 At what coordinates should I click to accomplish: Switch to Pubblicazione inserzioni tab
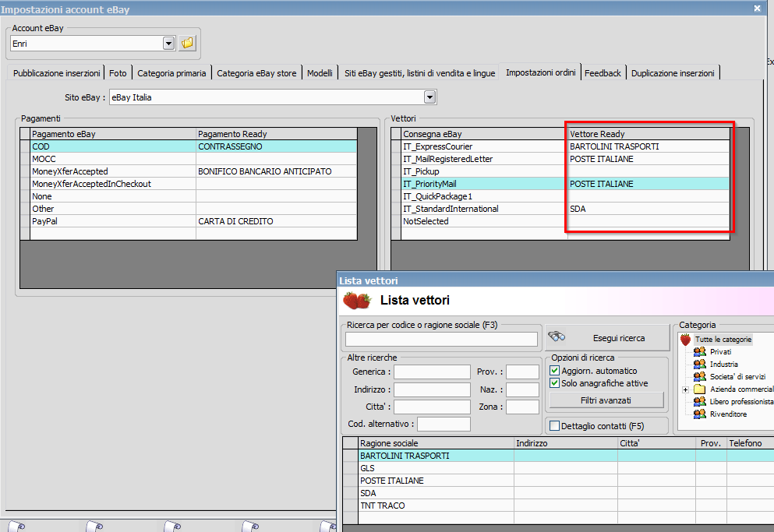pos(56,73)
